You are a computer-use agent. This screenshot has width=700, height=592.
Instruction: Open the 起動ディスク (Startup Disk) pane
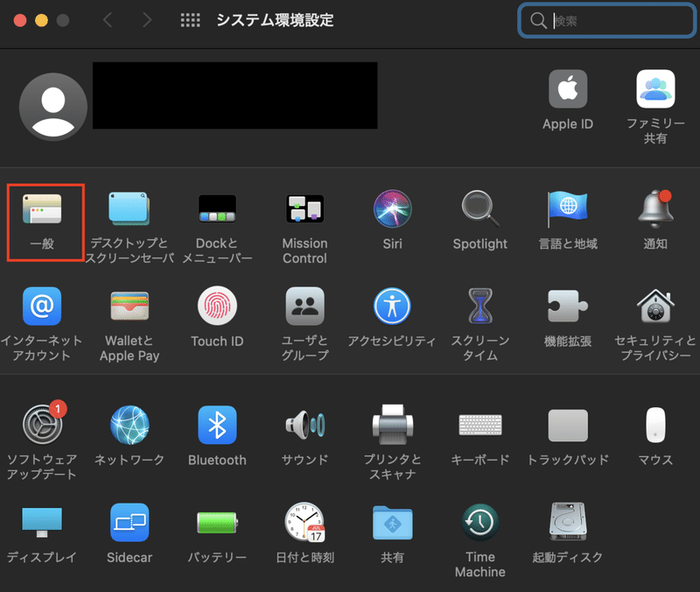(x=567, y=526)
